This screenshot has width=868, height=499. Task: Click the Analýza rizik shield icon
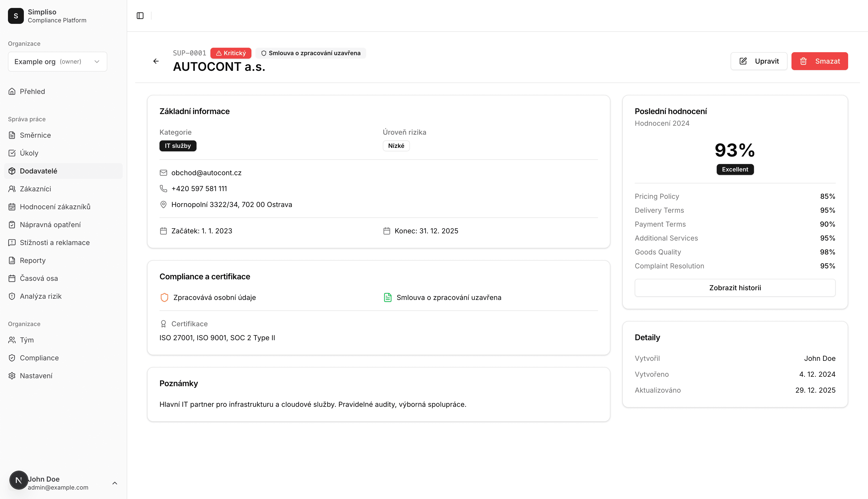pyautogui.click(x=12, y=296)
